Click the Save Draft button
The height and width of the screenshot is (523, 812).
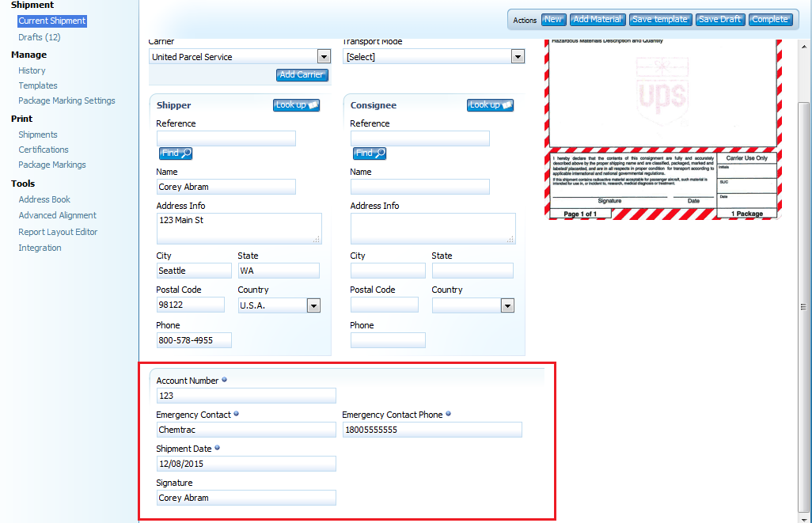(x=719, y=19)
